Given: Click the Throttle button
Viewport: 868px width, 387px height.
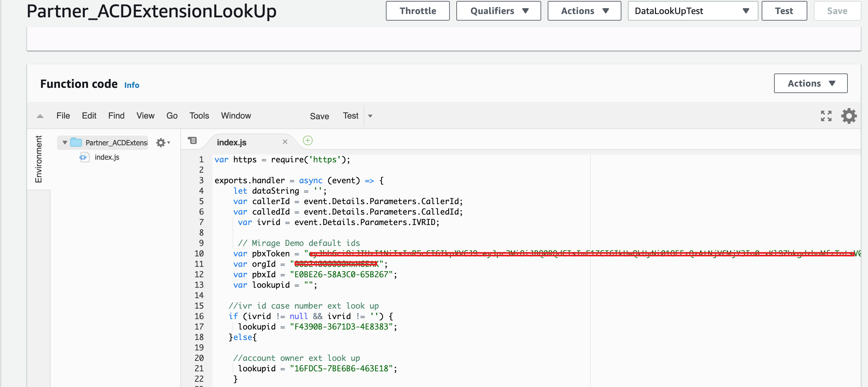Looking at the screenshot, I should (x=418, y=11).
